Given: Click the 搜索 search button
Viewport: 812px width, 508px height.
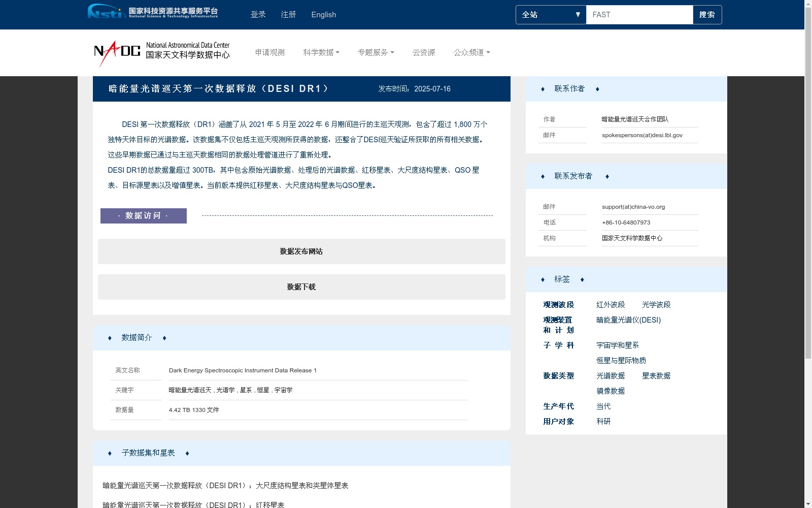Looking at the screenshot, I should click(x=707, y=14).
